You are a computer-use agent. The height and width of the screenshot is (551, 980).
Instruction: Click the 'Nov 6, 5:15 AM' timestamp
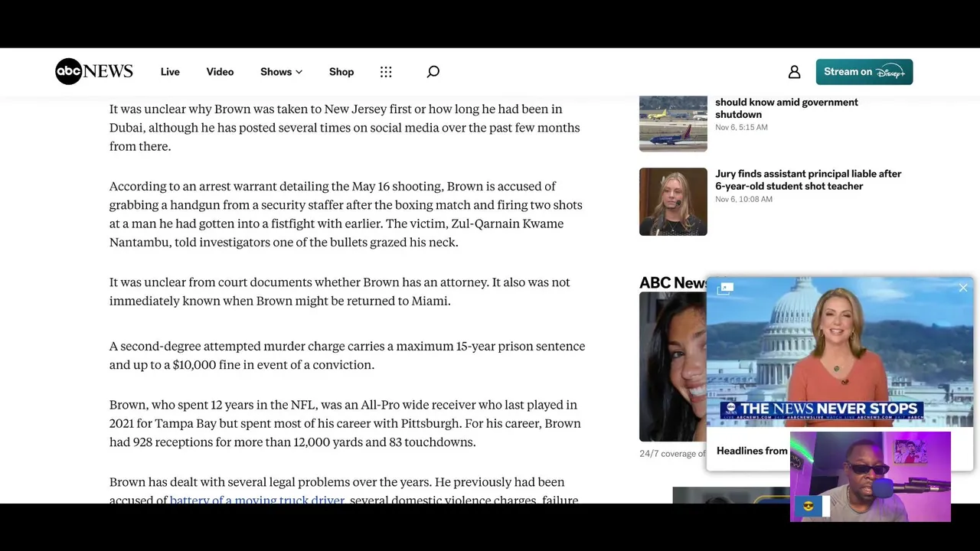pyautogui.click(x=741, y=127)
